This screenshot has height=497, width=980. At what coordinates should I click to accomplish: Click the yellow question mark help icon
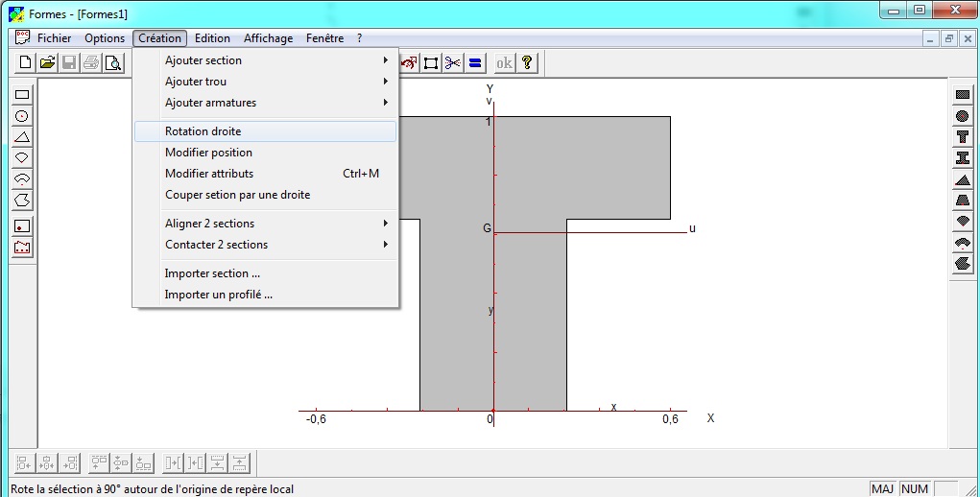click(527, 62)
